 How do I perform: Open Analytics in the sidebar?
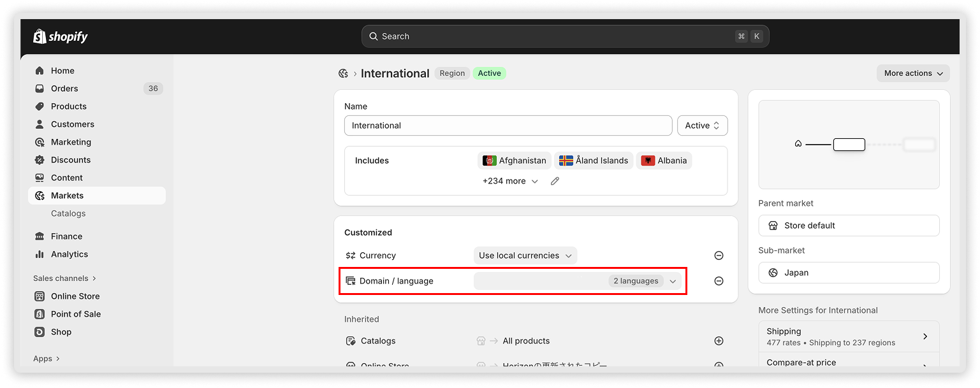(69, 254)
